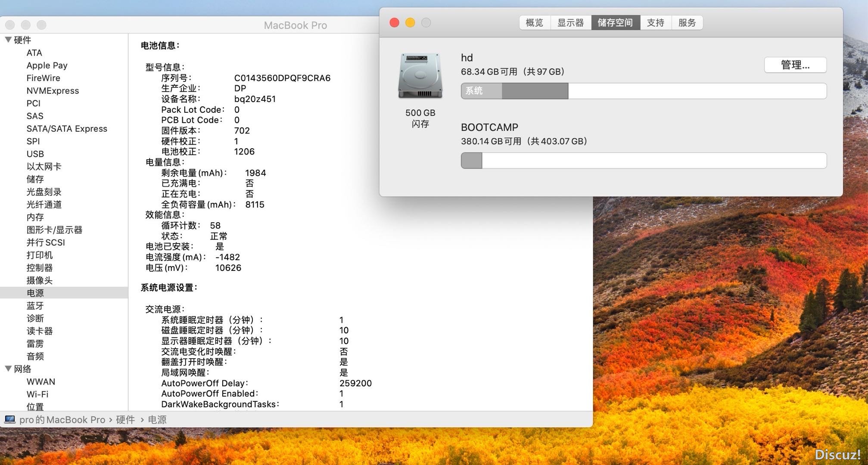868x465 pixels.
Task: Select 光纤通道 in sidebar
Action: (44, 205)
